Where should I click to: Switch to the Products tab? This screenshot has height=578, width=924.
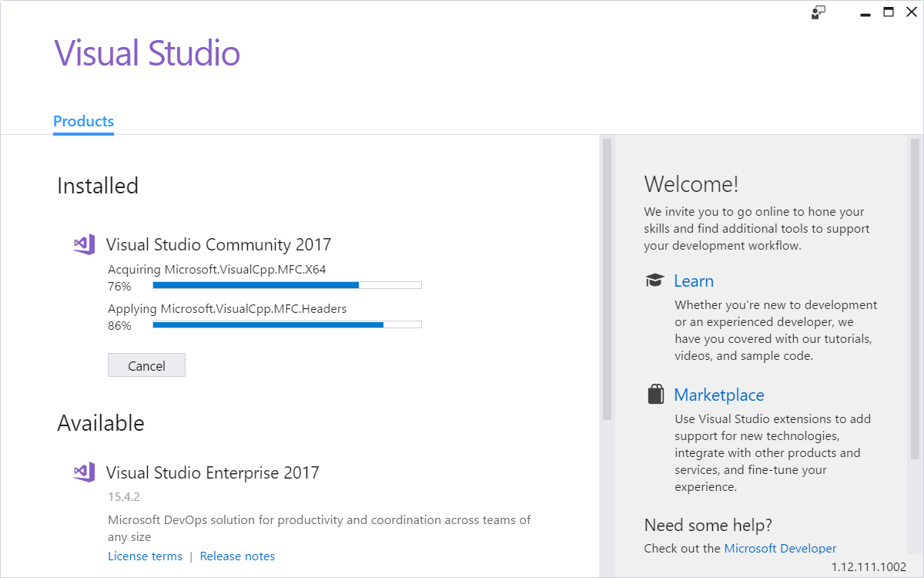tap(83, 122)
